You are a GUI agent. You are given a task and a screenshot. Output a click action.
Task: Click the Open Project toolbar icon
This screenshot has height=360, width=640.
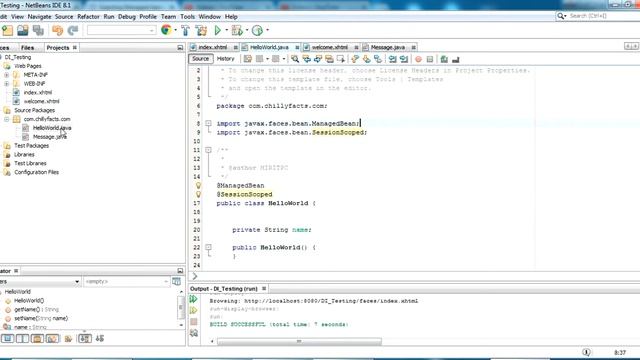pos(23,30)
